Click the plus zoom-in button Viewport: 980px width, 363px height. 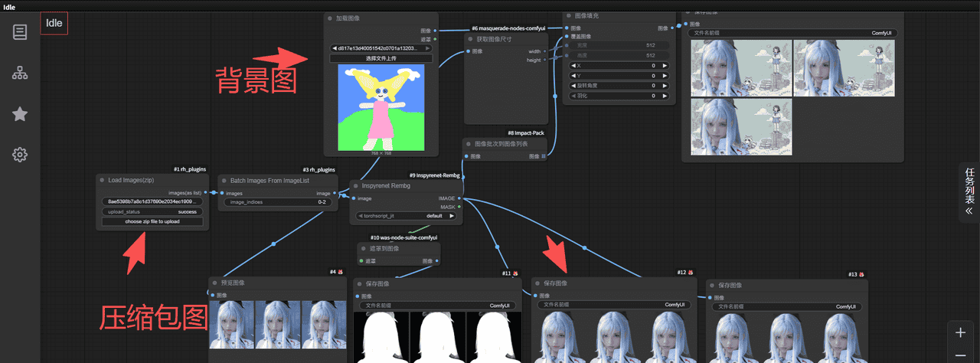[x=960, y=332]
